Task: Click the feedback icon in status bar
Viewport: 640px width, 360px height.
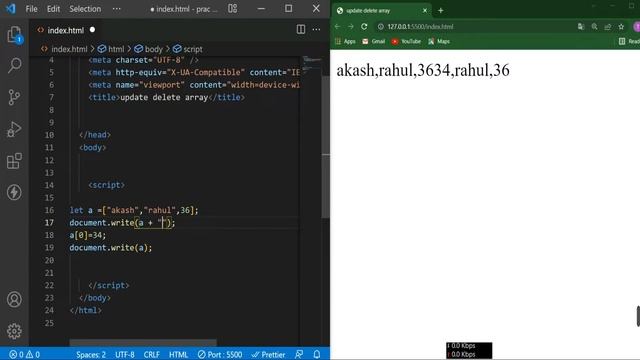Action: [299, 354]
